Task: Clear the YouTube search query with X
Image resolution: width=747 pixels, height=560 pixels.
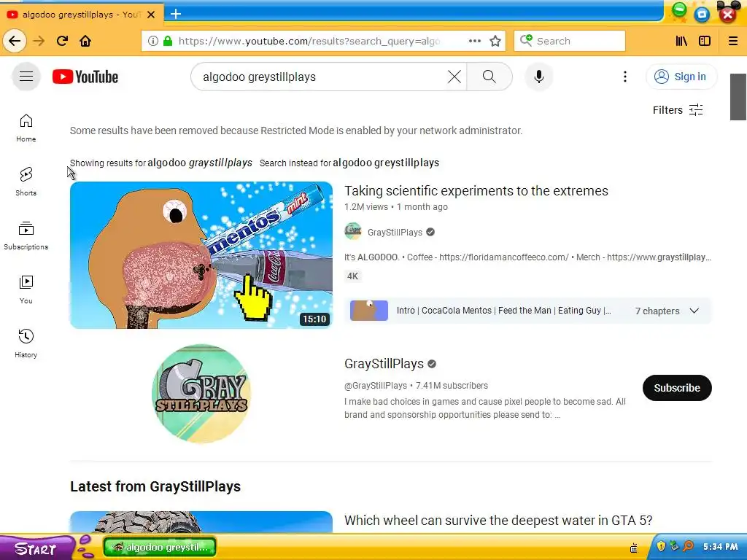Action: (x=454, y=77)
